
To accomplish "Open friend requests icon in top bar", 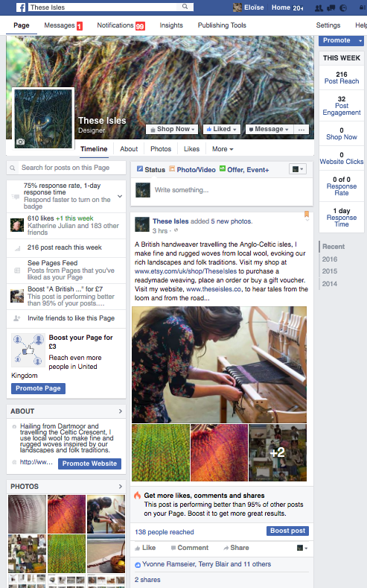I will click(319, 8).
